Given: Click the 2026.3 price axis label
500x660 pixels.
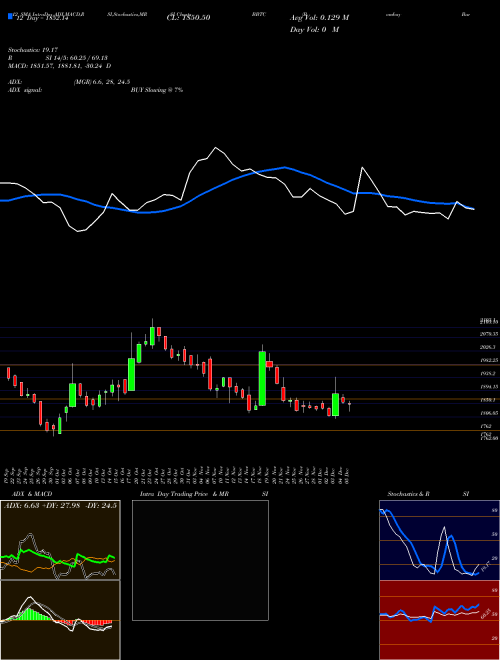Looking at the screenshot, I should point(488,347).
